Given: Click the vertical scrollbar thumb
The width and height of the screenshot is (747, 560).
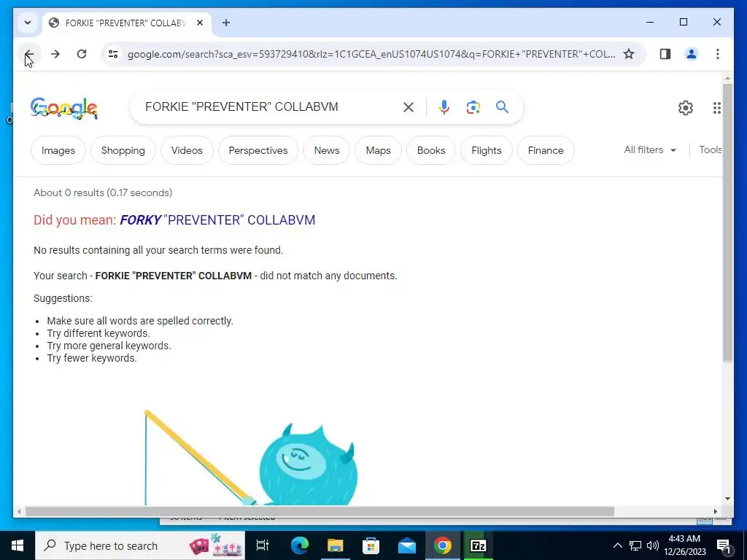Looking at the screenshot, I should 727,222.
